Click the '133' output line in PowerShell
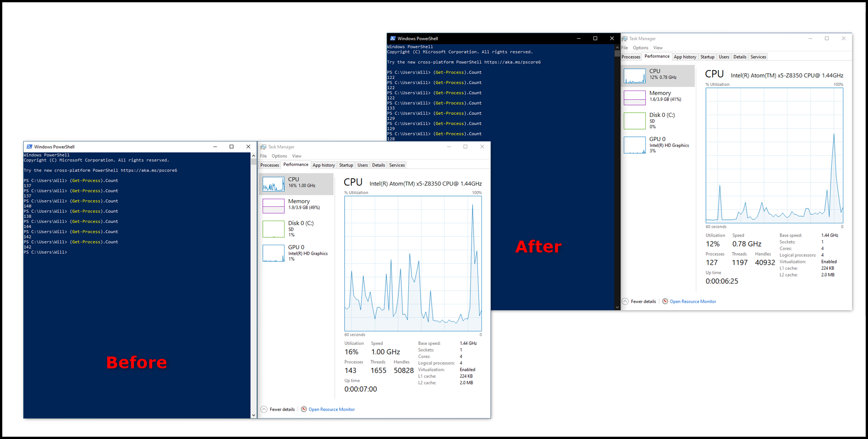Screen dimensions: 868x439 [391, 108]
